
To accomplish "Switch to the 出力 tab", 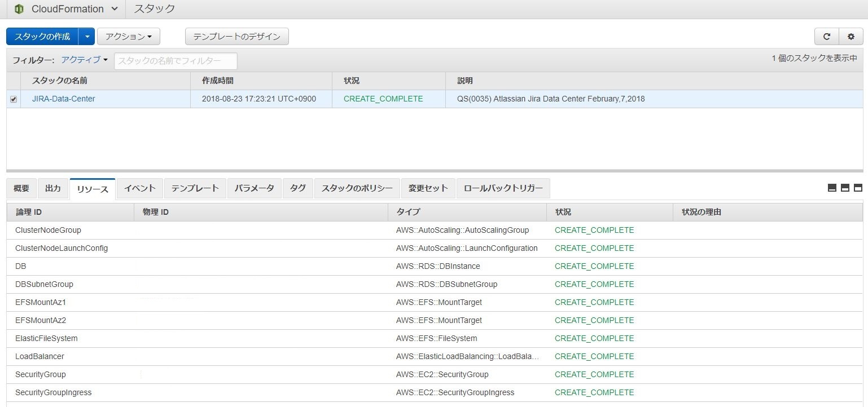I will [53, 188].
